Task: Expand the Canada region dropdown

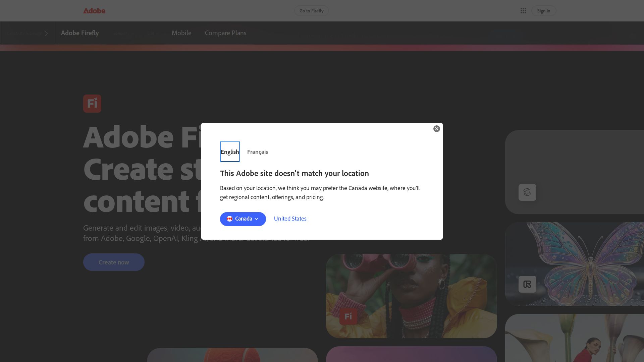Action: pos(243,219)
